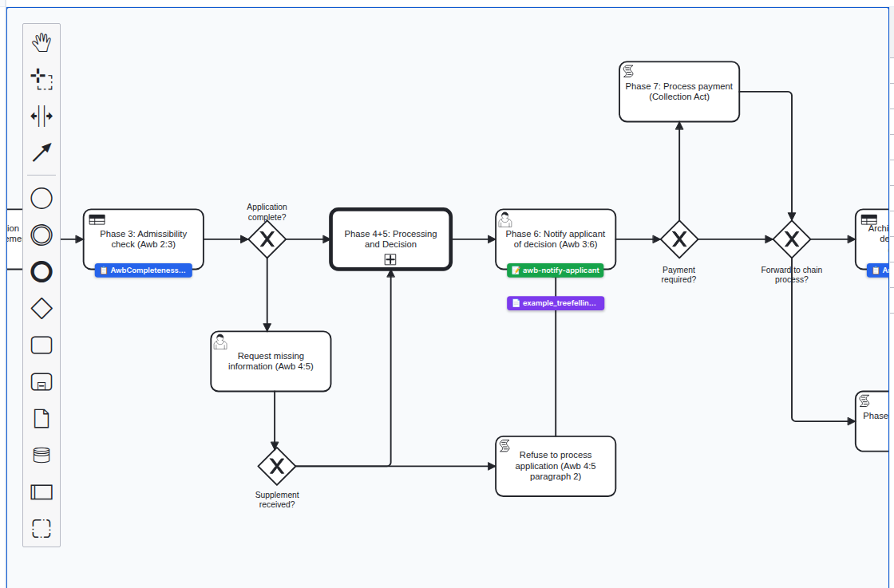Select the Phase 7: Process payment task
The height and width of the screenshot is (588, 894).
click(x=679, y=90)
